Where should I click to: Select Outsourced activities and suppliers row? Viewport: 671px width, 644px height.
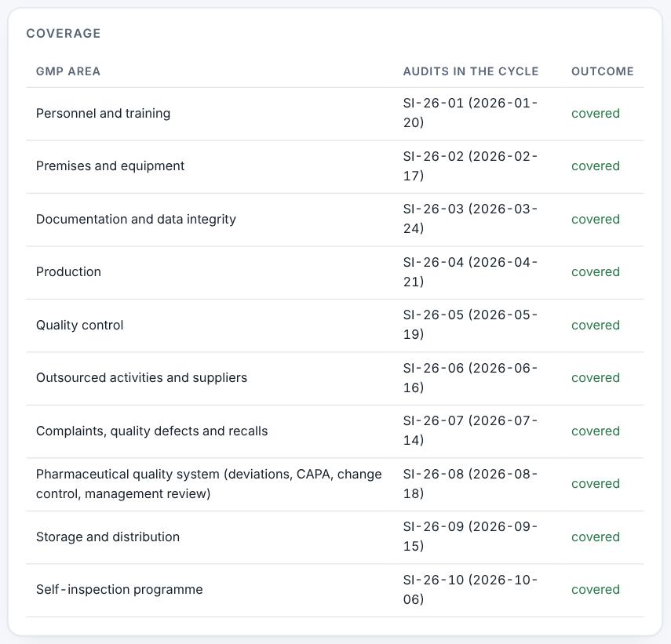[x=334, y=378]
